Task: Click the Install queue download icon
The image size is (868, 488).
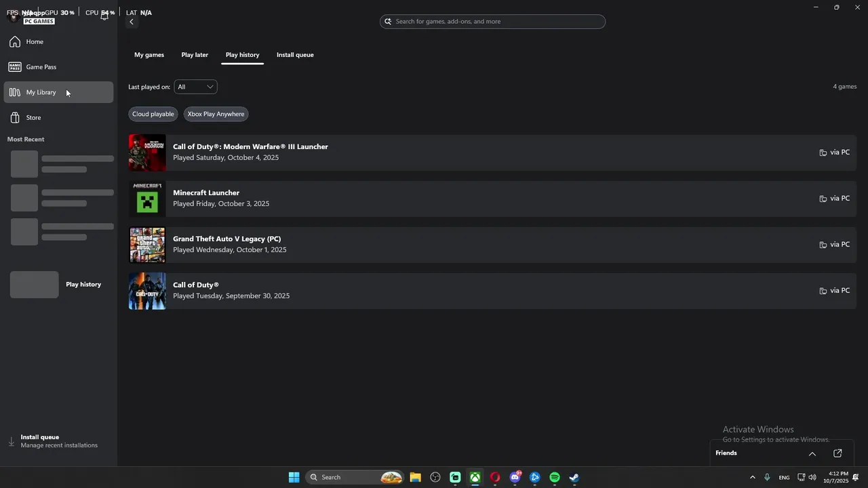Action: [12, 441]
